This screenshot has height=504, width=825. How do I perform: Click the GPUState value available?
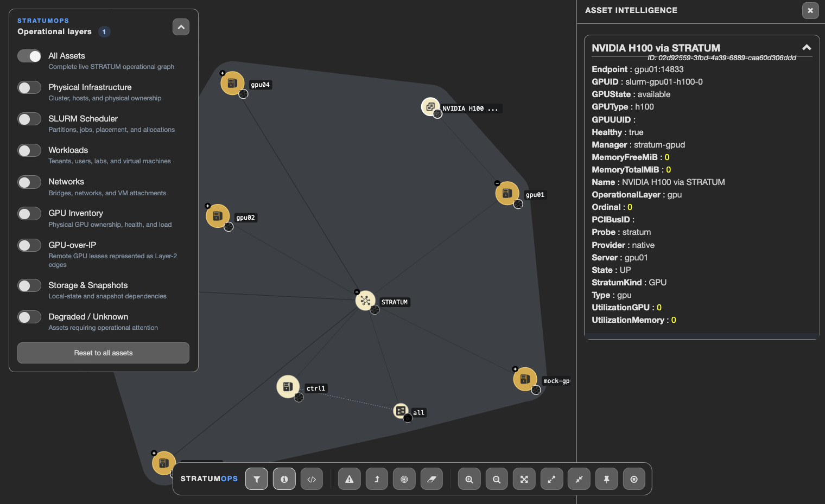click(x=654, y=94)
